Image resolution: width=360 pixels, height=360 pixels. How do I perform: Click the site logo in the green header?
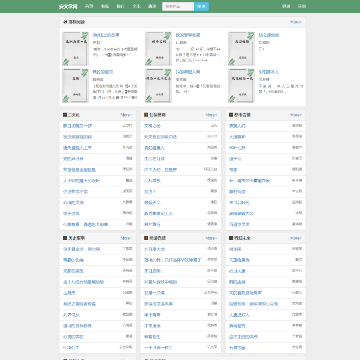tap(68, 7)
